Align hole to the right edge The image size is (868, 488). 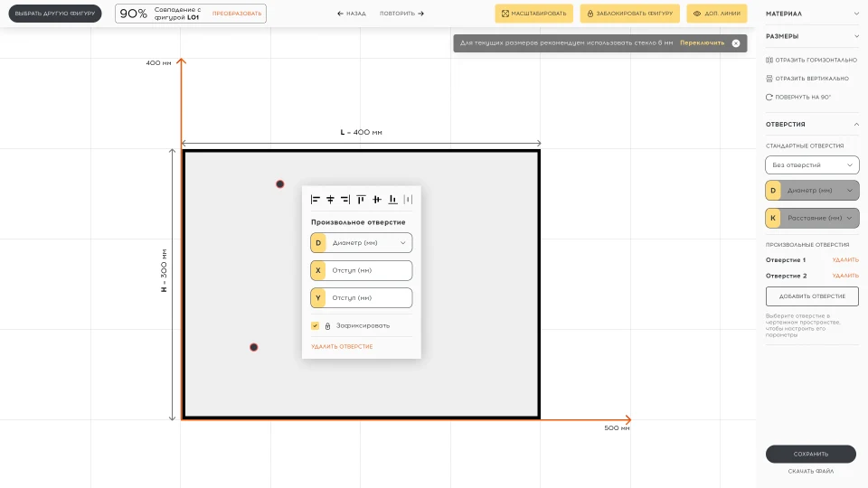[345, 199]
